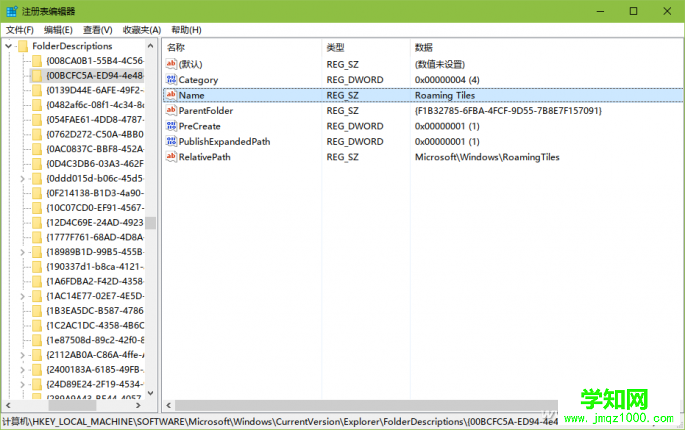Click the (默认) default value icon
Image resolution: width=685 pixels, height=430 pixels.
click(x=171, y=64)
